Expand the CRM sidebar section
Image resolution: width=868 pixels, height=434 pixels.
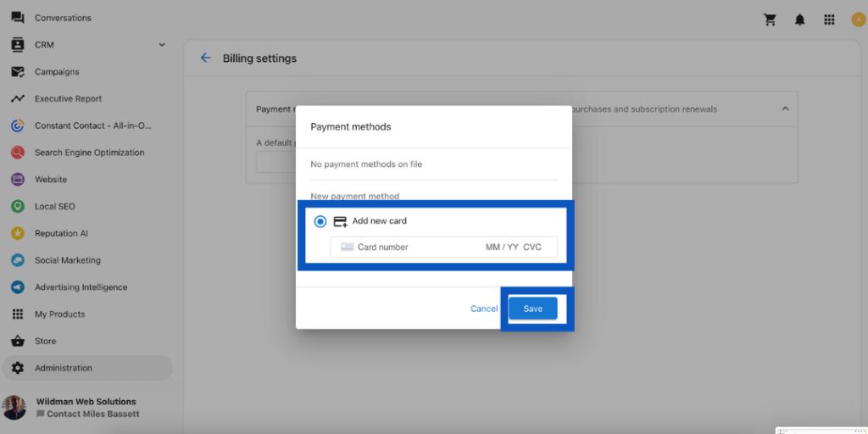162,45
